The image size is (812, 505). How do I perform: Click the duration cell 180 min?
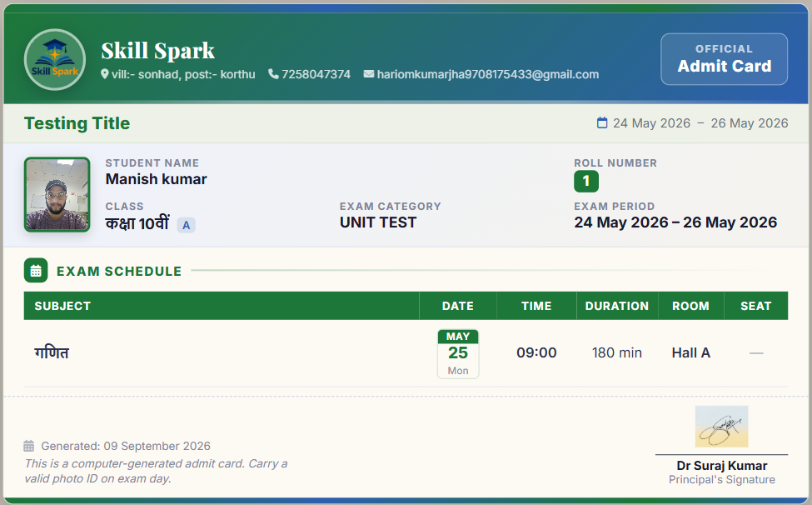(x=617, y=352)
